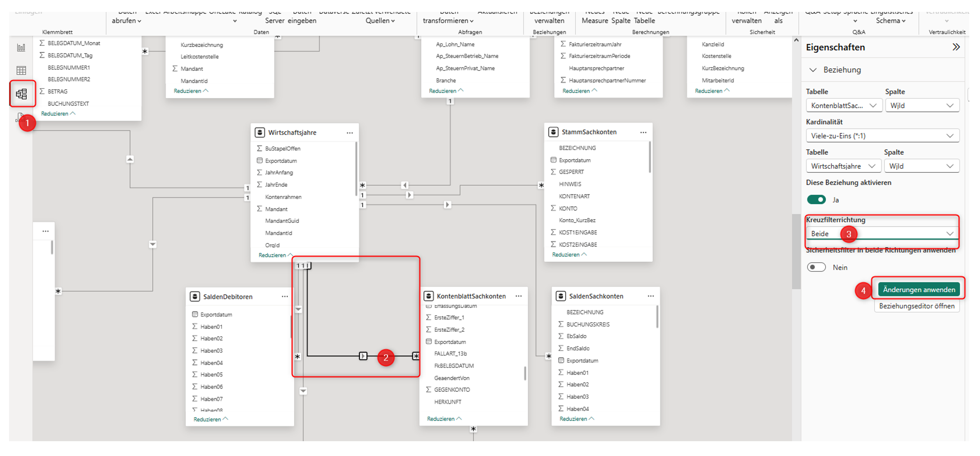Click Reduzieren link in SaldenSachkonten table
The image size is (980, 456).
pos(576,419)
